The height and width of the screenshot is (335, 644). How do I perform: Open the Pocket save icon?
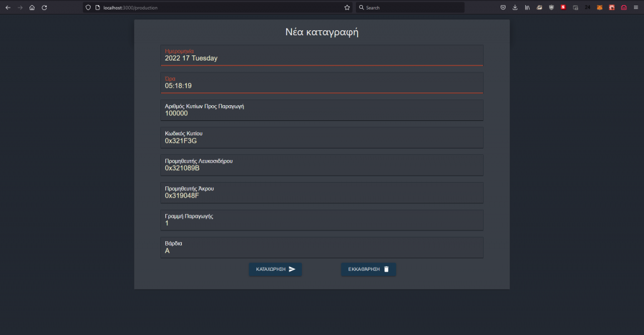pos(503,8)
